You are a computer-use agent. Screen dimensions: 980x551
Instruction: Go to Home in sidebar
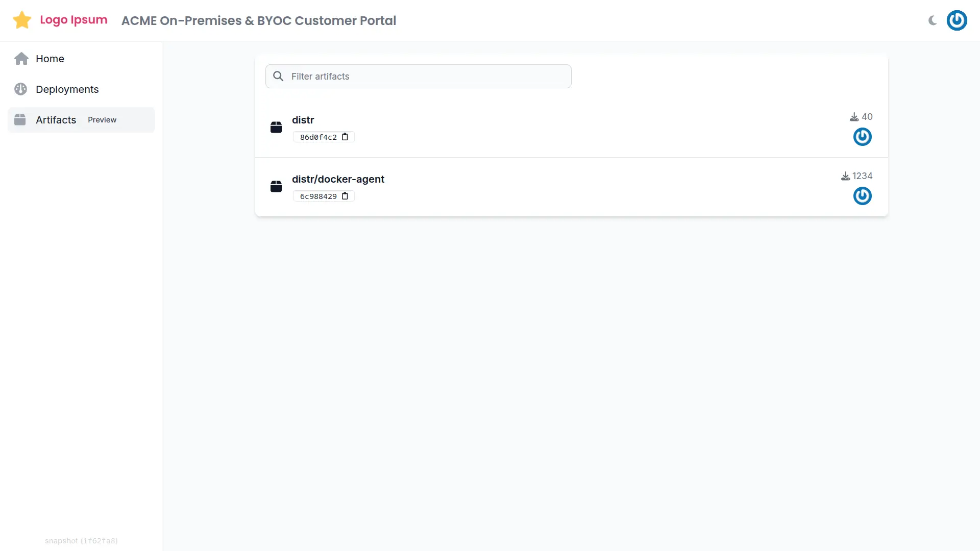tap(81, 59)
